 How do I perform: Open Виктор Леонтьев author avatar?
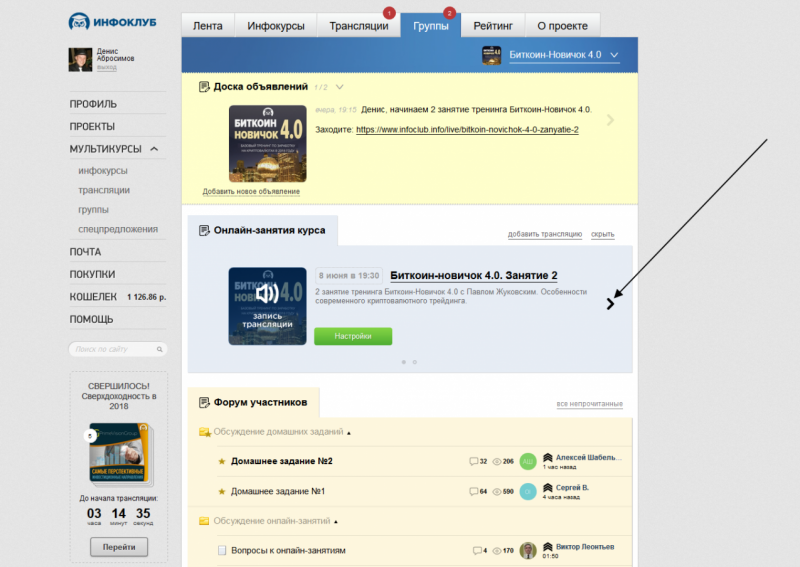528,551
